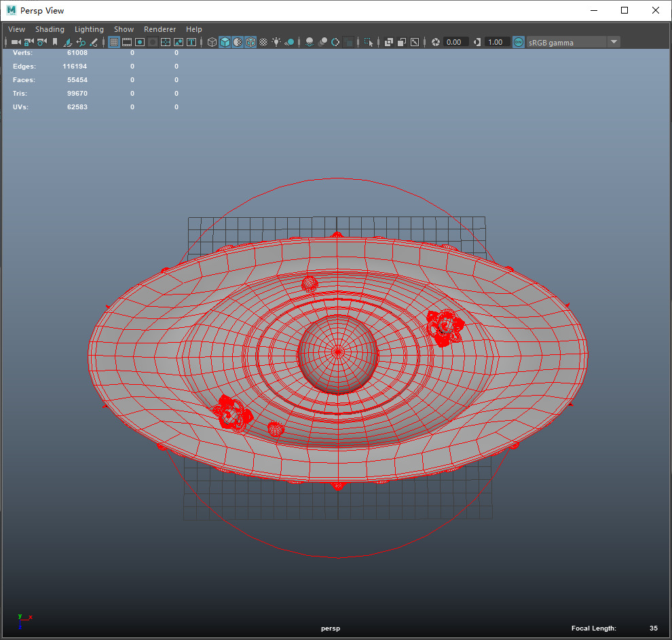Toggle X-Ray Active Components icon
The height and width of the screenshot is (640, 672).
coord(402,42)
